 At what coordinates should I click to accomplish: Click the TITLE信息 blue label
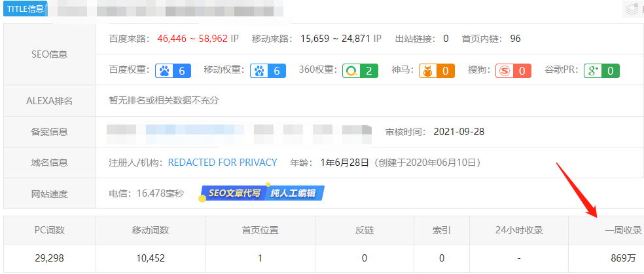[25, 9]
